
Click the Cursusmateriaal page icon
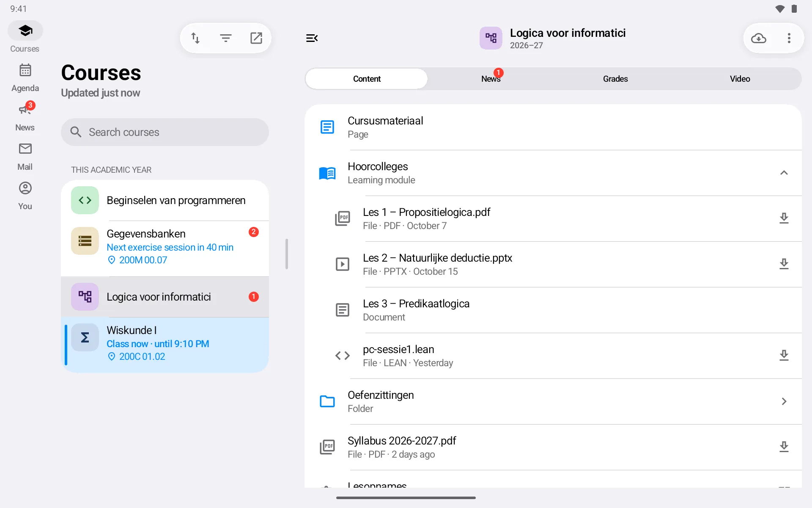(327, 127)
